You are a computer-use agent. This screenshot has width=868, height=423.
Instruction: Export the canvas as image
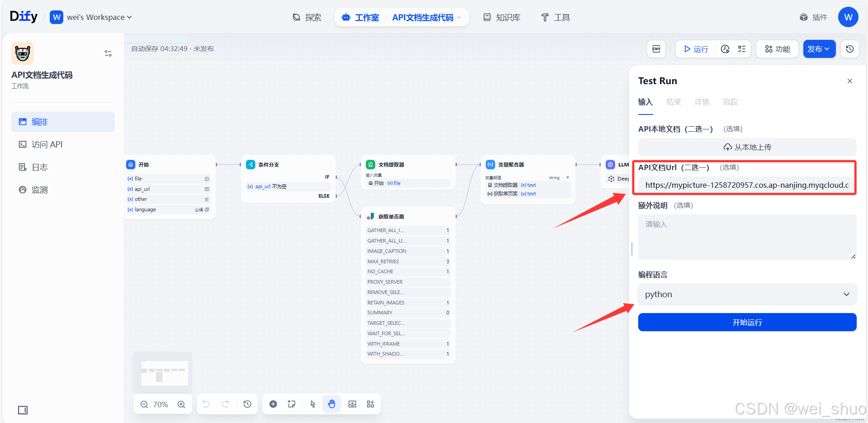pos(352,404)
